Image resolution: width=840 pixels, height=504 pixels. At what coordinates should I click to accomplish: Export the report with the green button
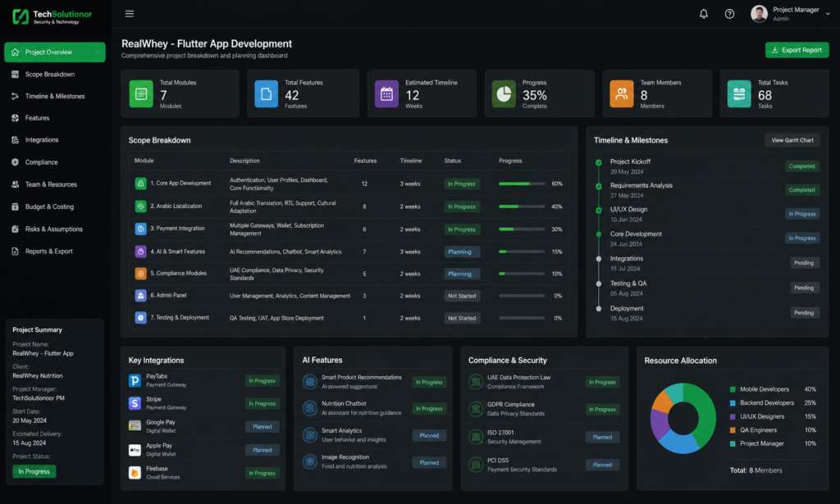click(797, 50)
